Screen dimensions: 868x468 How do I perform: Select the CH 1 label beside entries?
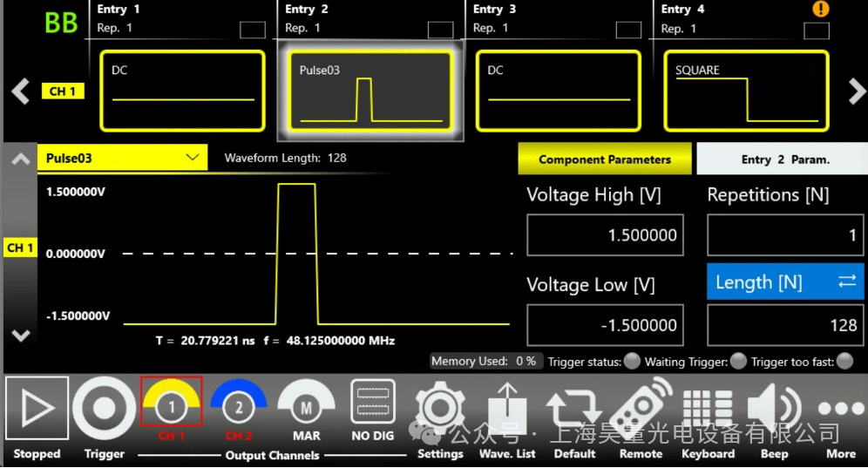click(x=63, y=92)
